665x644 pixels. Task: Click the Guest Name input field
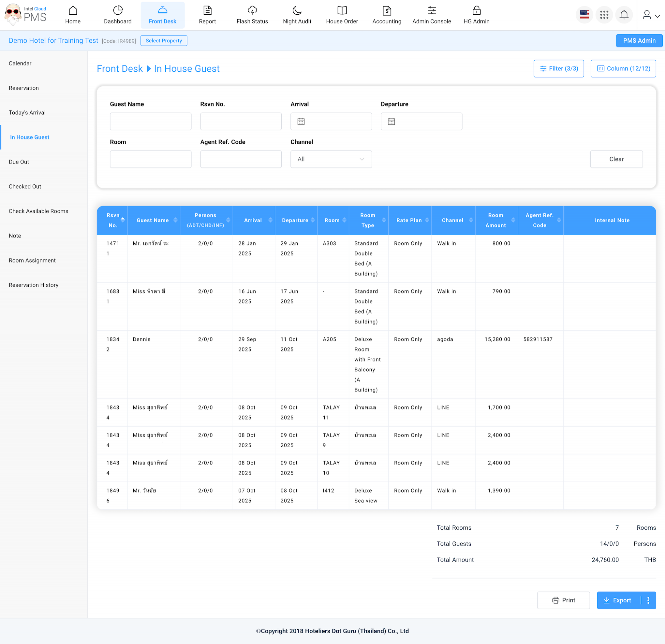(150, 122)
